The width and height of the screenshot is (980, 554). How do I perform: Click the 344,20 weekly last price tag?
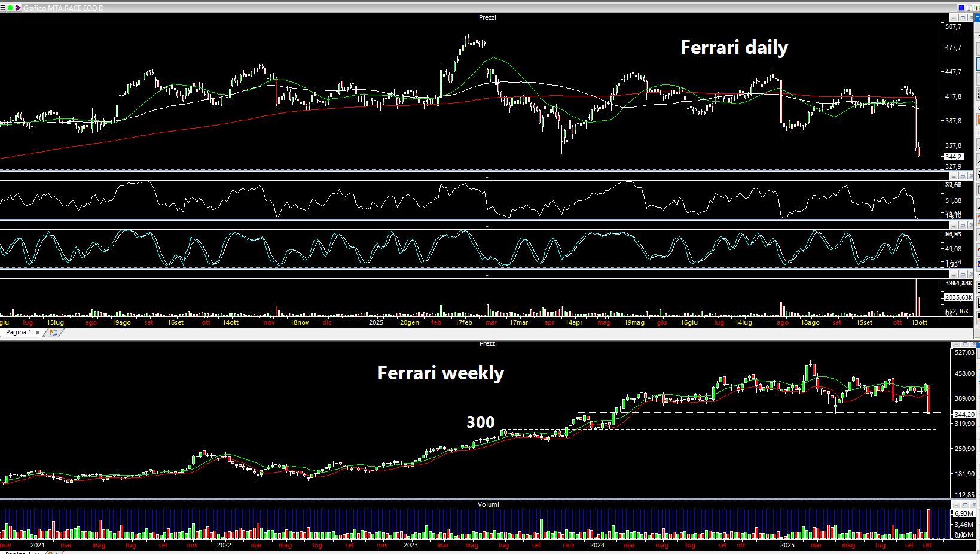(x=964, y=415)
